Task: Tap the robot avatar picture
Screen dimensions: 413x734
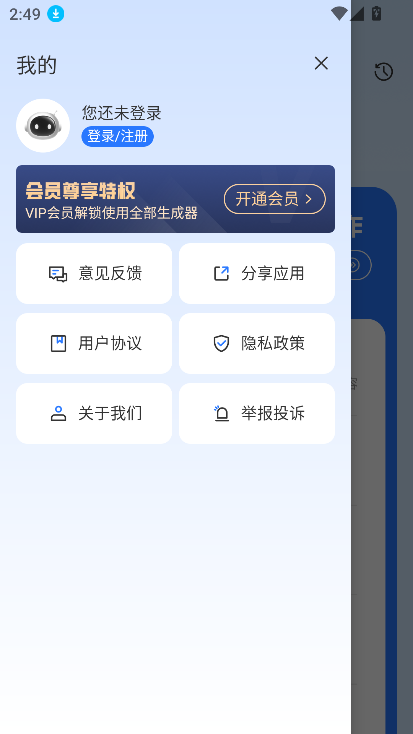Action: 43,125
